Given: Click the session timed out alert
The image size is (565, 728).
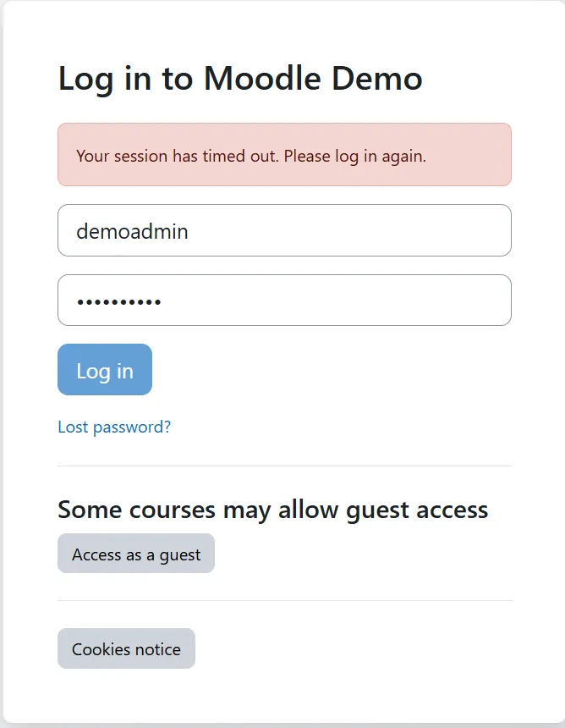Looking at the screenshot, I should (x=284, y=156).
